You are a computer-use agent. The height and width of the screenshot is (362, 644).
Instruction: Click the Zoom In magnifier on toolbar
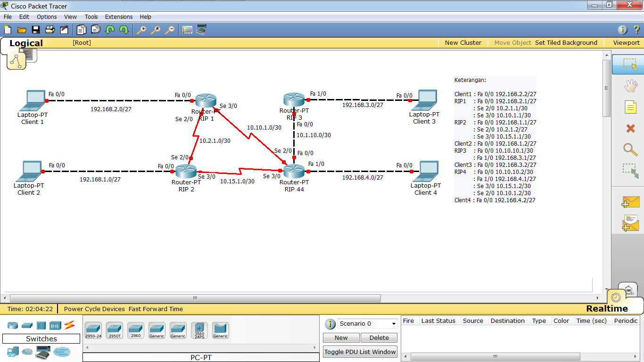point(141,29)
